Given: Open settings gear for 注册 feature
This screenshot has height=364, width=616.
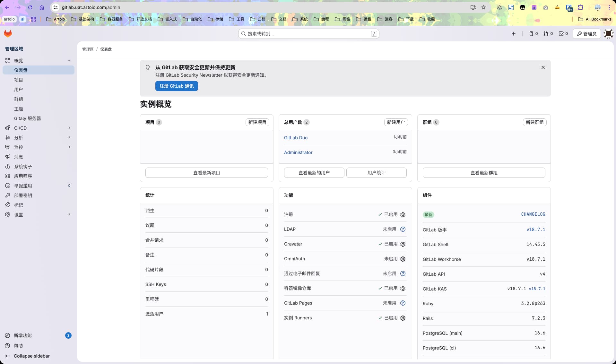Looking at the screenshot, I should (403, 215).
